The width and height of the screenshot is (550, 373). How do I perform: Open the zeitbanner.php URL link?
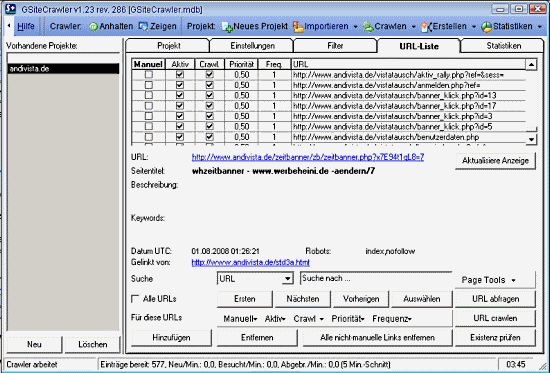pyautogui.click(x=308, y=157)
